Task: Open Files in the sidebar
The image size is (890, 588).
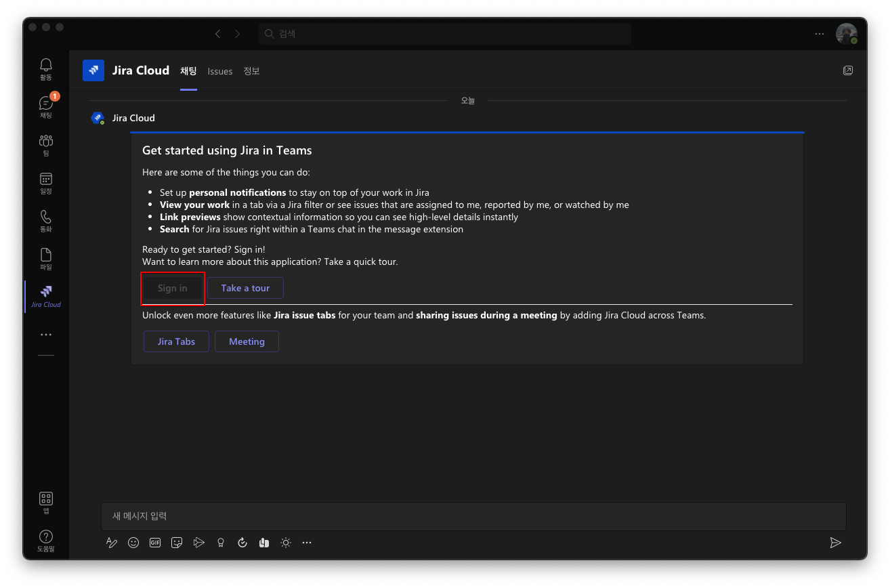Action: [x=46, y=259]
